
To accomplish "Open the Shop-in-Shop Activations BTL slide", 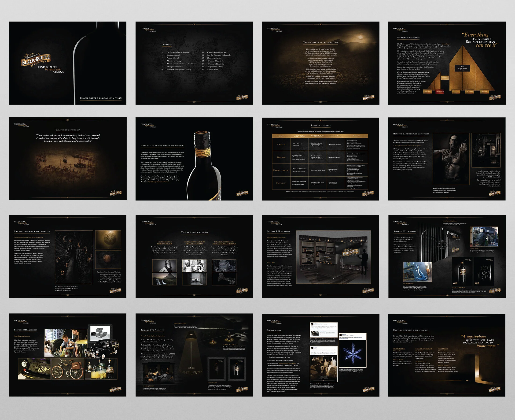I will coord(320,256).
